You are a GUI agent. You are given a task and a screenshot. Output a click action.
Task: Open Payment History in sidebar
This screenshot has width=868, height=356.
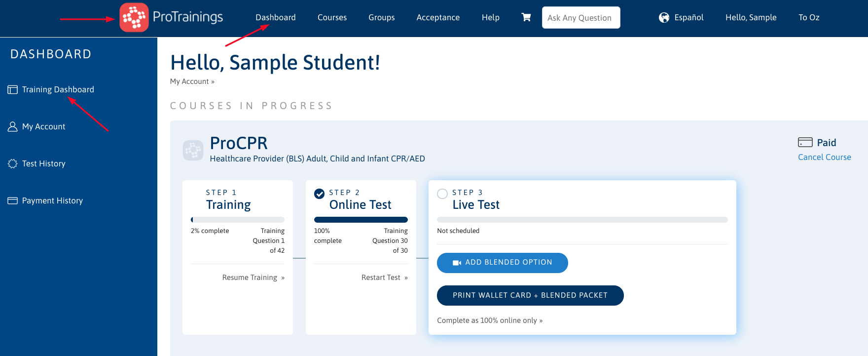(x=52, y=200)
